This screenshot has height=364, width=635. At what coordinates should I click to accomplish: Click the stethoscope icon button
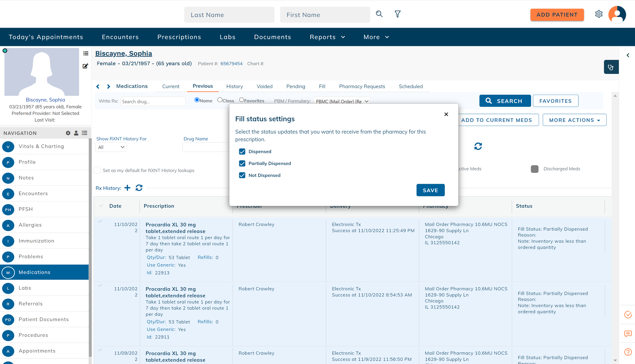pos(611,67)
